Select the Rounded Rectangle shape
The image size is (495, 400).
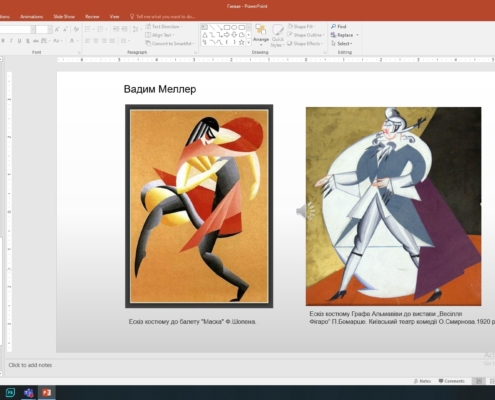pyautogui.click(x=242, y=27)
